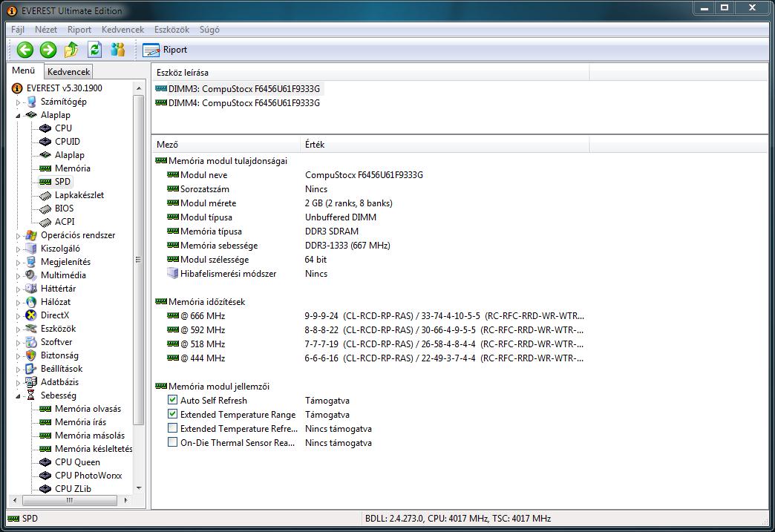Image resolution: width=775 pixels, height=532 pixels.
Task: Click the Szoftver software icon
Action: click(x=31, y=342)
